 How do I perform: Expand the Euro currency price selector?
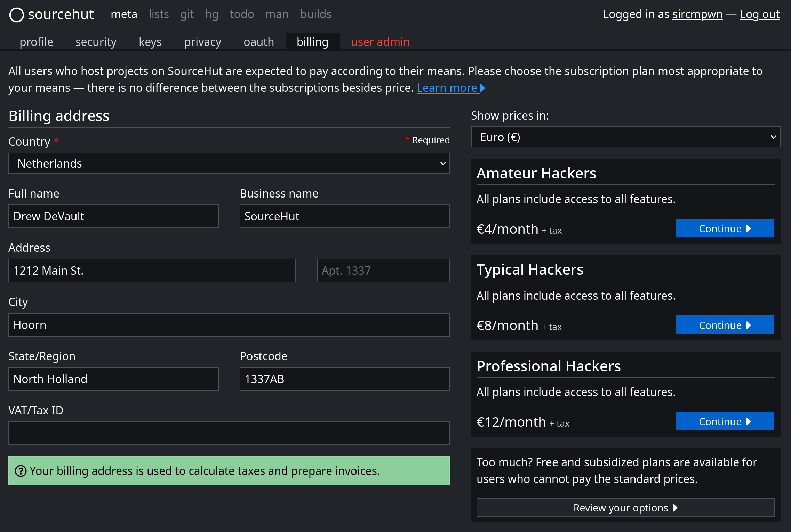click(625, 137)
